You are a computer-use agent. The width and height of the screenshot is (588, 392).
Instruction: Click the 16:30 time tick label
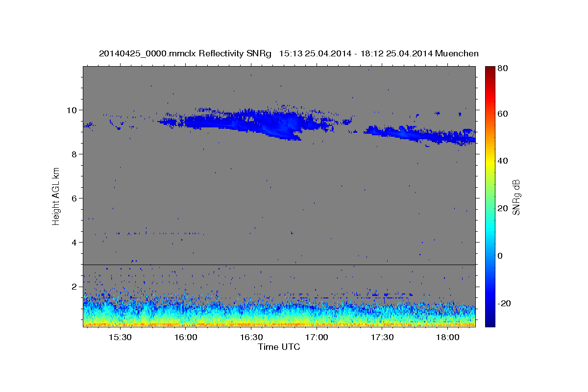pos(251,338)
